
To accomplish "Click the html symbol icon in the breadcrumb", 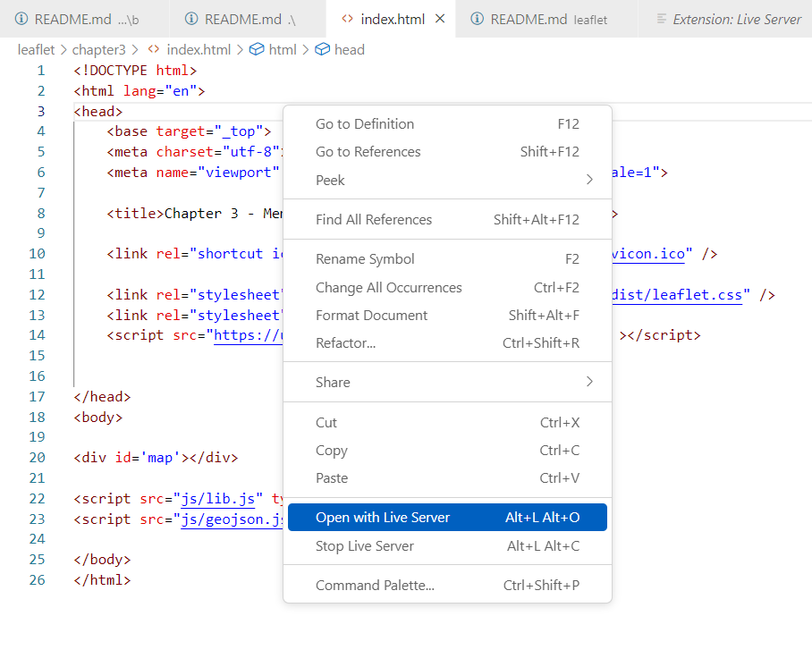I will pos(258,49).
